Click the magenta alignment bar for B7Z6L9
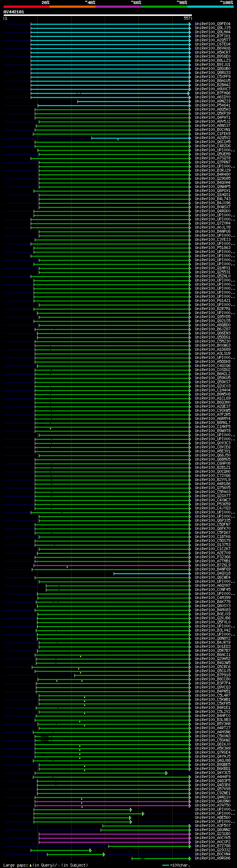This screenshot has width=237, height=868. pyautogui.click(x=112, y=565)
